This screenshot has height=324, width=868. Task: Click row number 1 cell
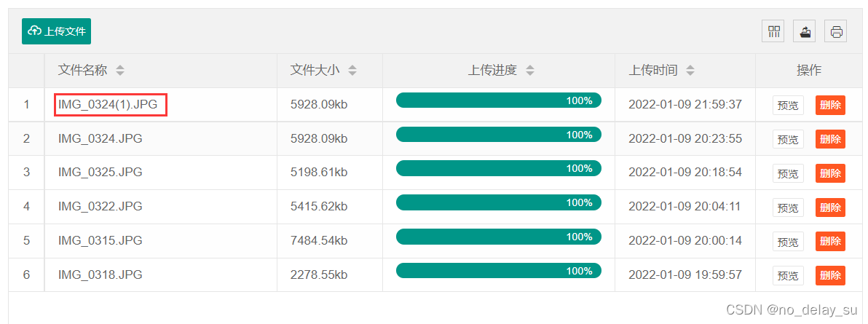(26, 104)
